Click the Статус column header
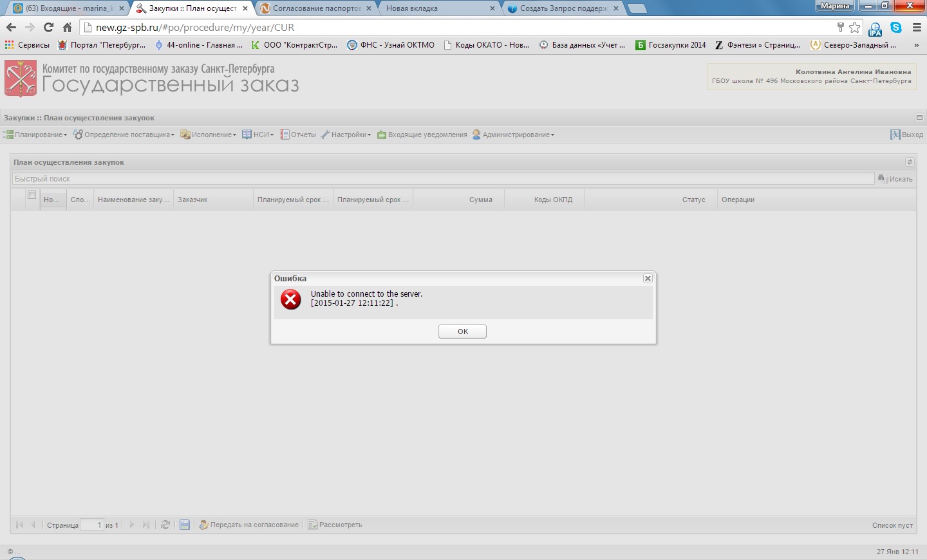 tap(651, 200)
